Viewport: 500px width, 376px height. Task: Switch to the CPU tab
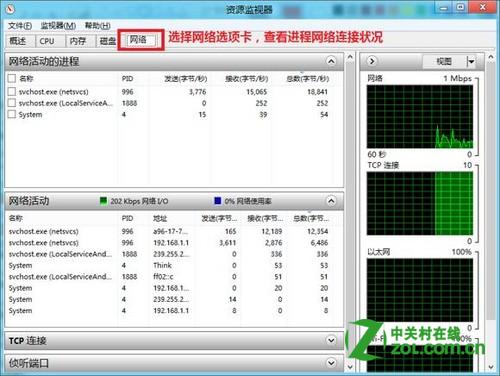pos(47,41)
